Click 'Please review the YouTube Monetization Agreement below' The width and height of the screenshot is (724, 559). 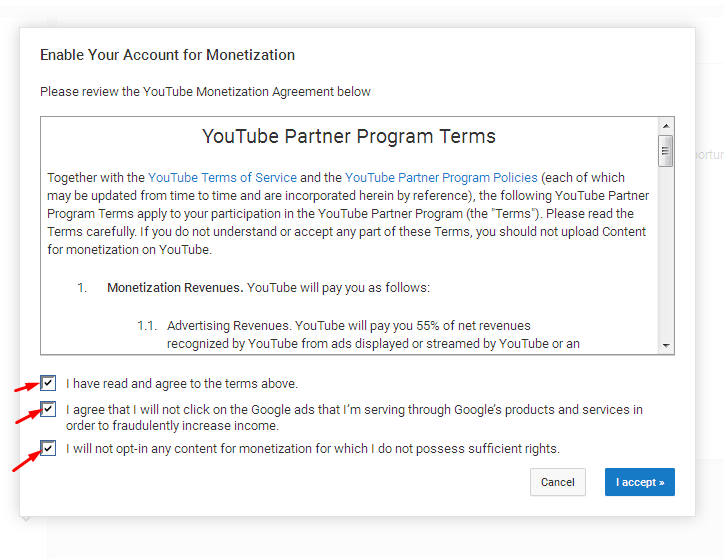(205, 91)
